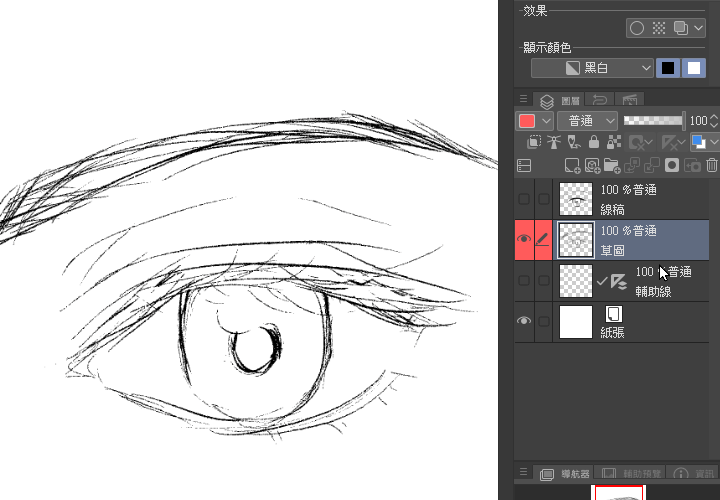The width and height of the screenshot is (720, 500).
Task: Click the lock transparent pixels icon
Action: (x=614, y=142)
